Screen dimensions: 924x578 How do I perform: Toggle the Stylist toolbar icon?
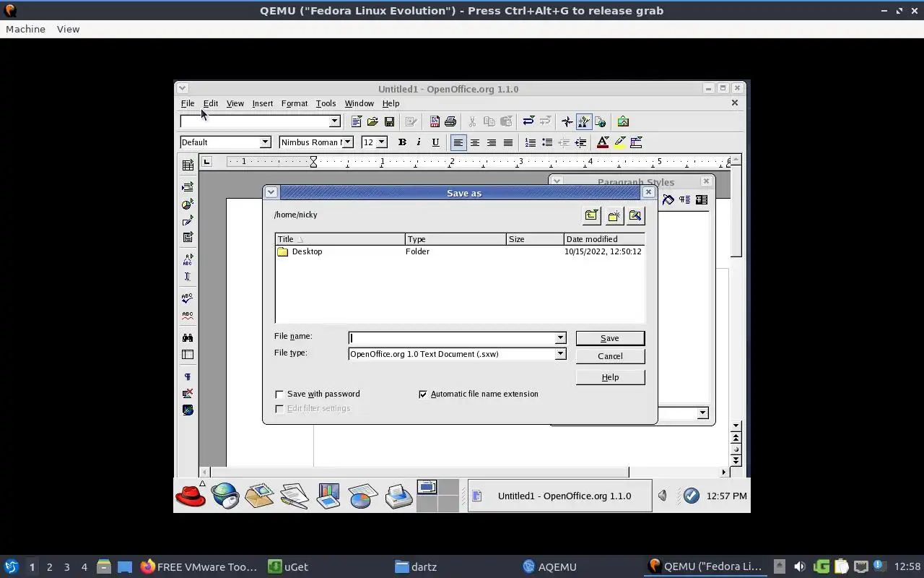pyautogui.click(x=583, y=121)
